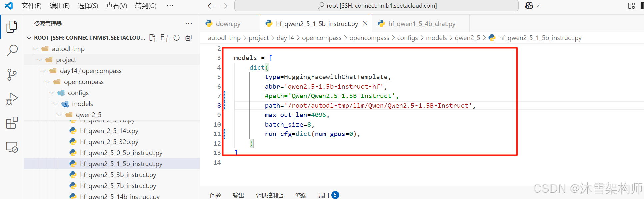Collapse the project folder
Screen dimensions: 644x199
pyautogui.click(x=40, y=60)
